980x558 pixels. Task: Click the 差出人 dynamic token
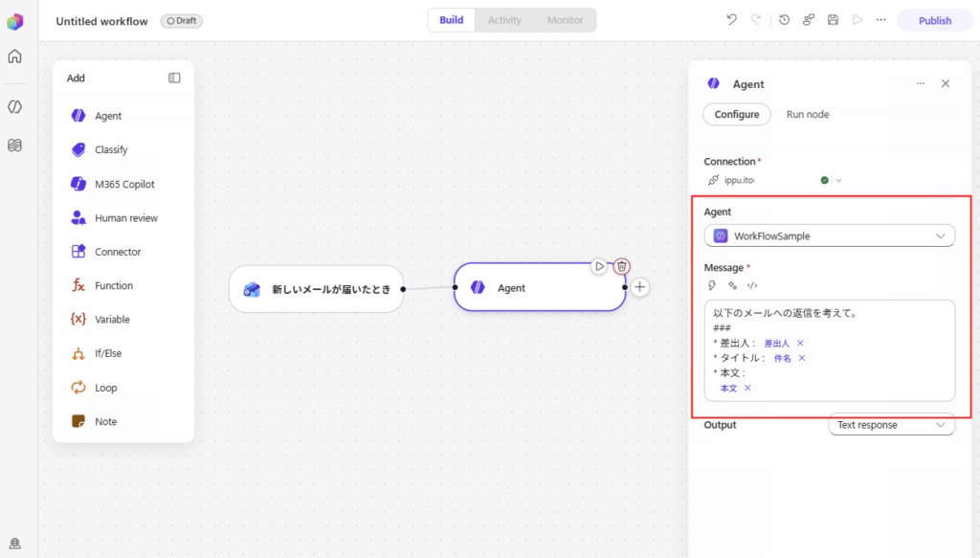tap(777, 343)
